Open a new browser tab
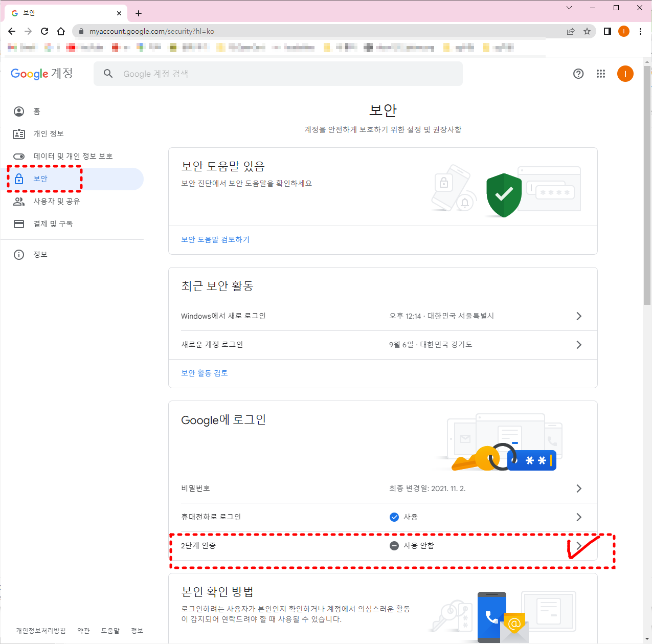 [139, 13]
